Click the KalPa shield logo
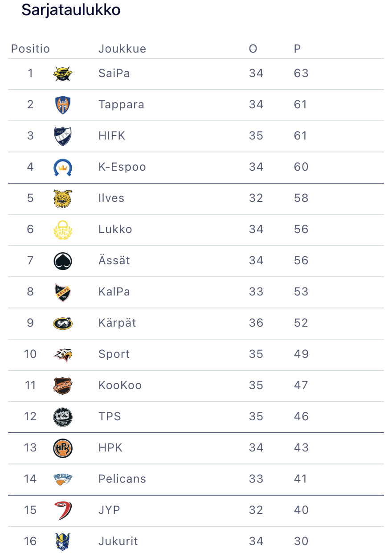 coord(62,292)
